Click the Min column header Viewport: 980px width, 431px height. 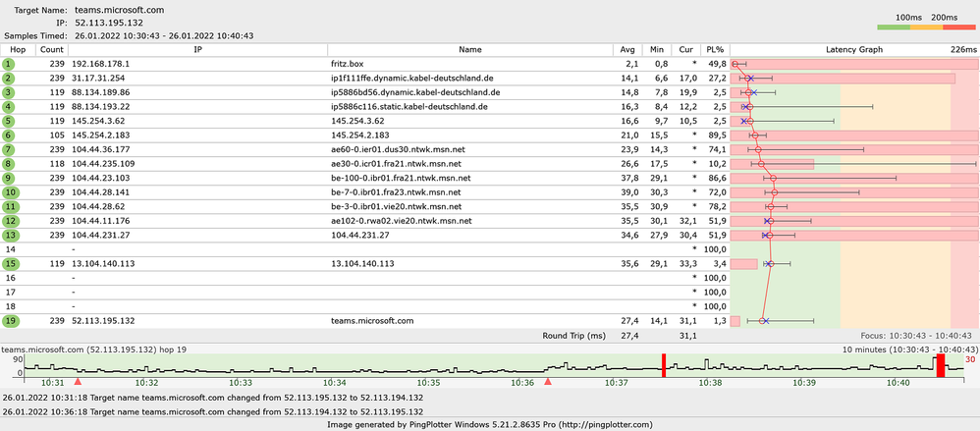[656, 49]
